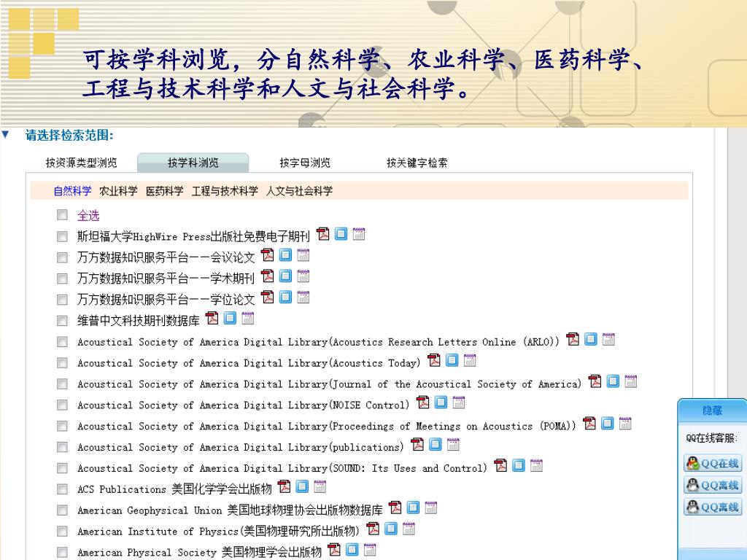Click blue info icon for American Physical Society row
The height and width of the screenshot is (560, 747).
click(352, 550)
